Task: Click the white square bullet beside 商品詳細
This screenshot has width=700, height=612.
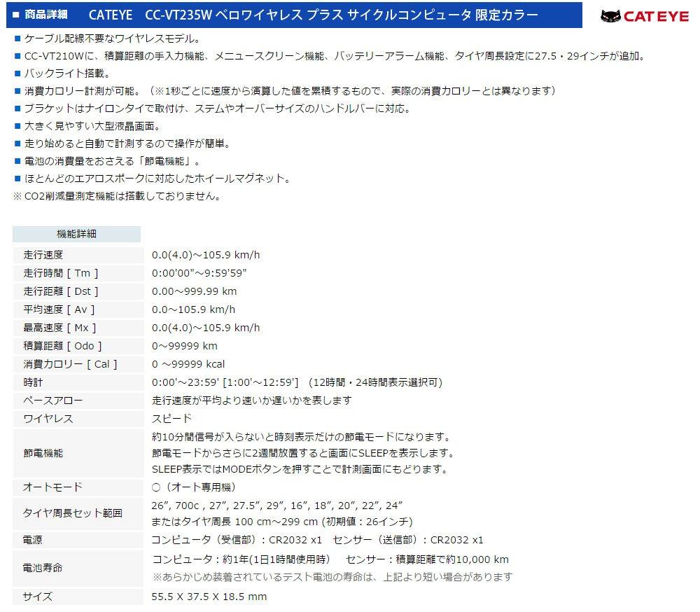Action: pyautogui.click(x=16, y=15)
